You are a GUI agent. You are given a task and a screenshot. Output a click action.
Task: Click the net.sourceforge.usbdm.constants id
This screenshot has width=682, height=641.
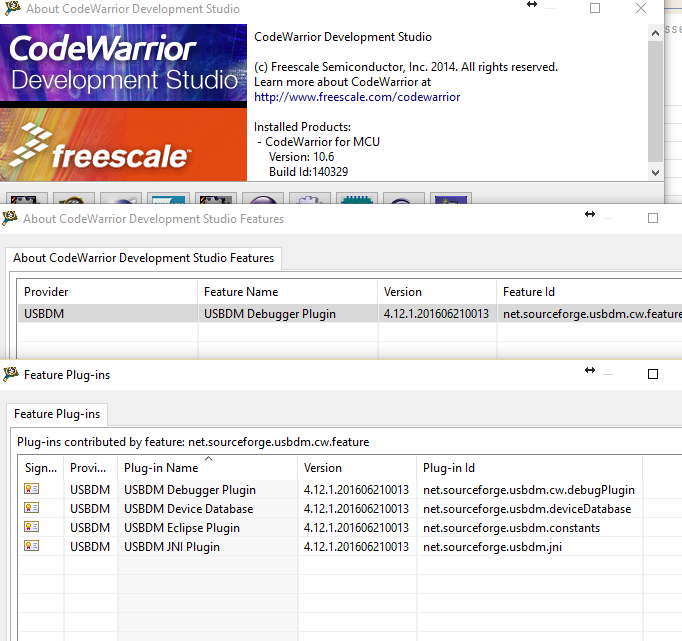(511, 528)
